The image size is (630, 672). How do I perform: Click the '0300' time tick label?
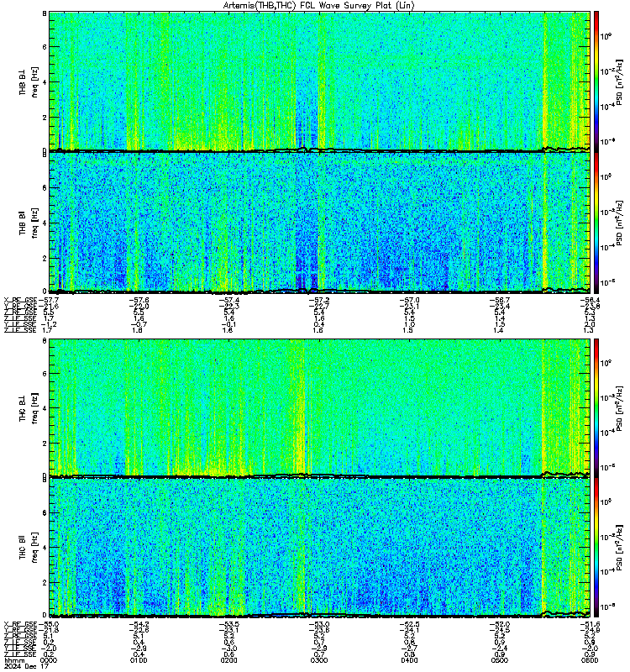coord(319,660)
